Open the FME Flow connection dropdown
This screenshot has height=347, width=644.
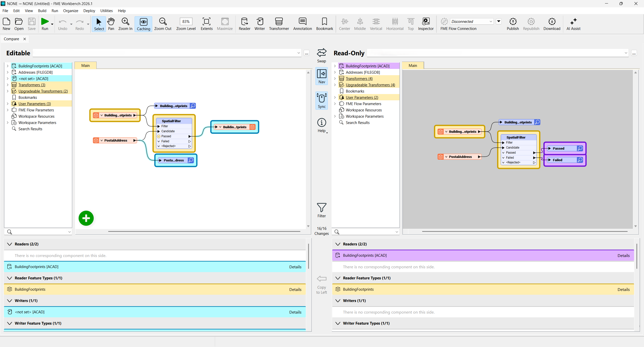pyautogui.click(x=491, y=21)
